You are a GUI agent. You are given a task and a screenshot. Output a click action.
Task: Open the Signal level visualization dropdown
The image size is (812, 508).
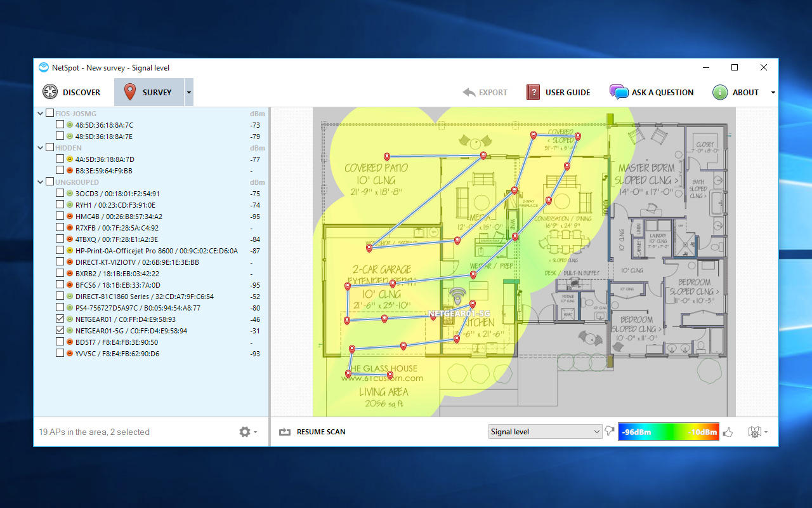pyautogui.click(x=545, y=432)
